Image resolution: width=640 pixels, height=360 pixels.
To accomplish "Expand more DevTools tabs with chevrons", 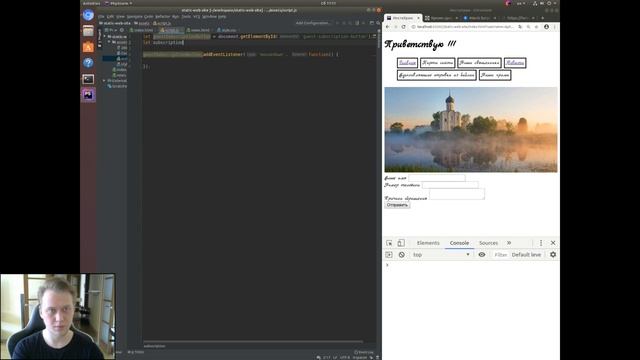I will tap(509, 243).
